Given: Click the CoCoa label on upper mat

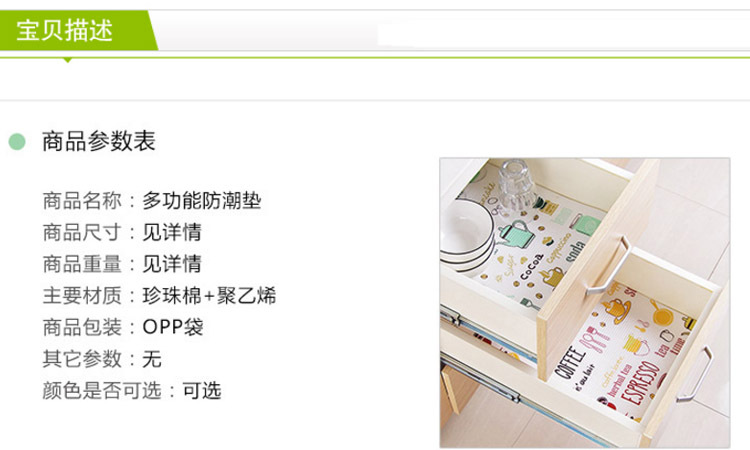Looking at the screenshot, I should point(532,266).
